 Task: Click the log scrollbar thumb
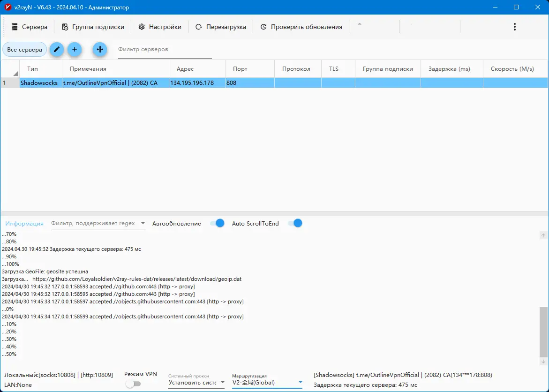[x=543, y=332]
